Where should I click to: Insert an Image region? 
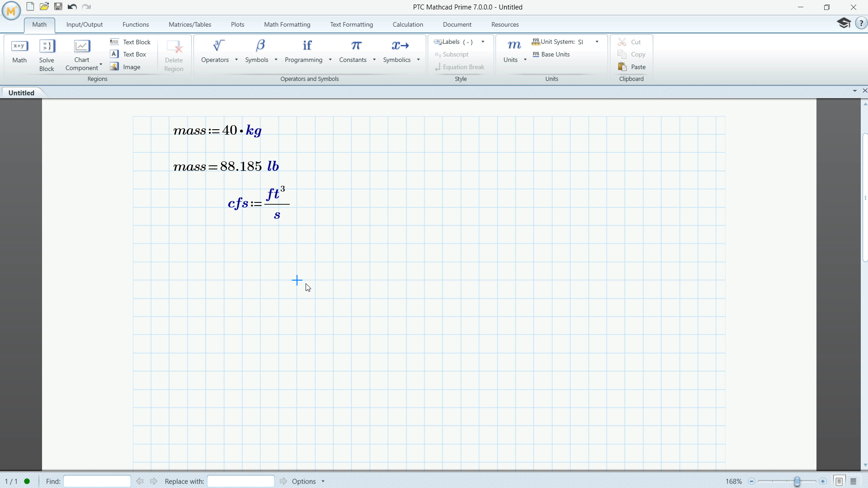[125, 67]
